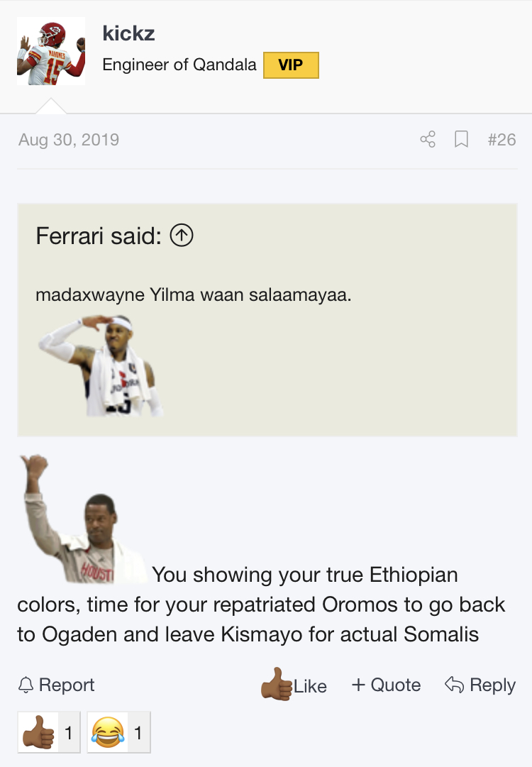Toggle + Quote for this post
532x767 pixels.
click(386, 685)
